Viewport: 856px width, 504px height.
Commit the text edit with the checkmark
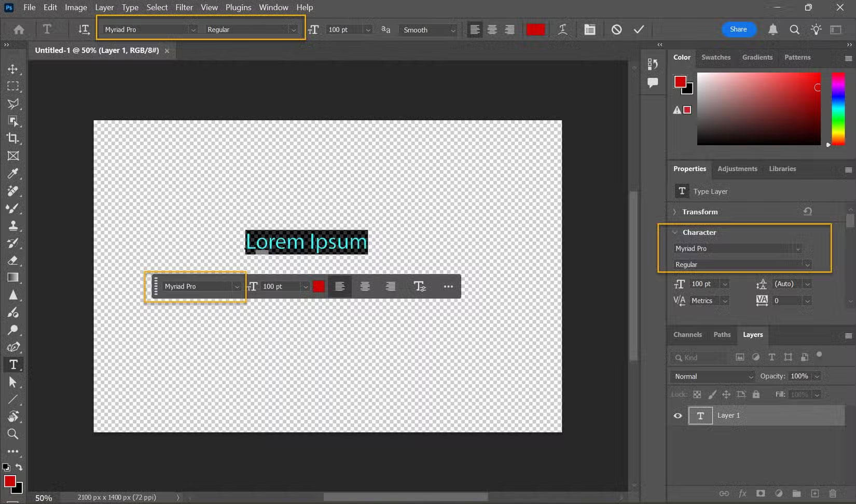click(639, 30)
